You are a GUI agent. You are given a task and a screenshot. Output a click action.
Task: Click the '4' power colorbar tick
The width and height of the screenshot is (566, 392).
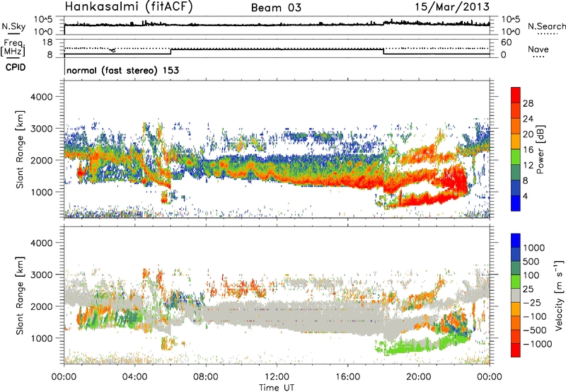point(525,196)
